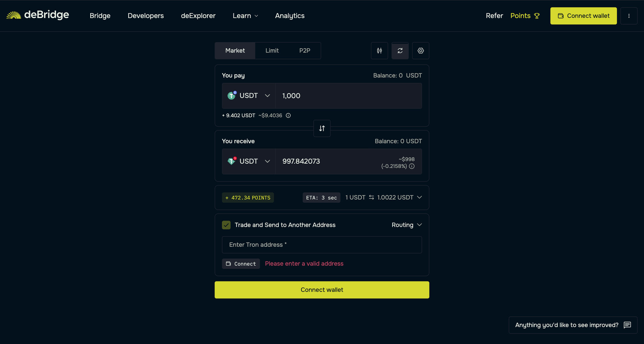Switch to the P2P tab
This screenshot has height=344, width=644.
(x=305, y=51)
